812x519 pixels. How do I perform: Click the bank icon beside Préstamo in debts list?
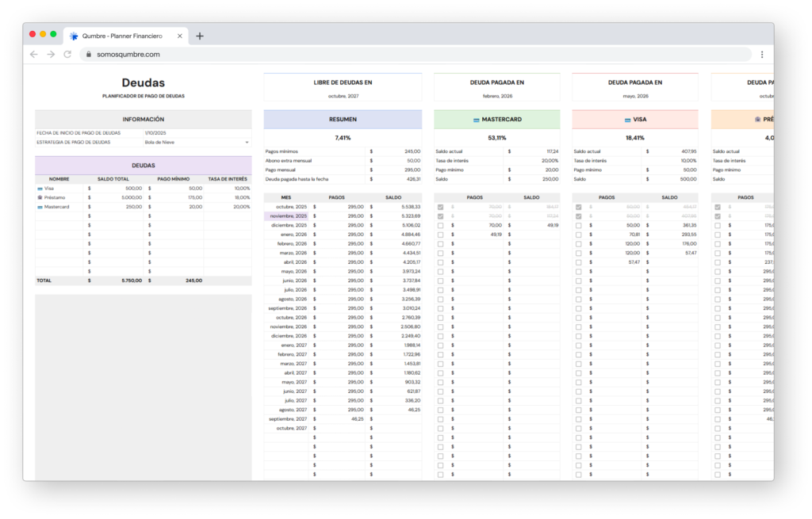pyautogui.click(x=40, y=197)
